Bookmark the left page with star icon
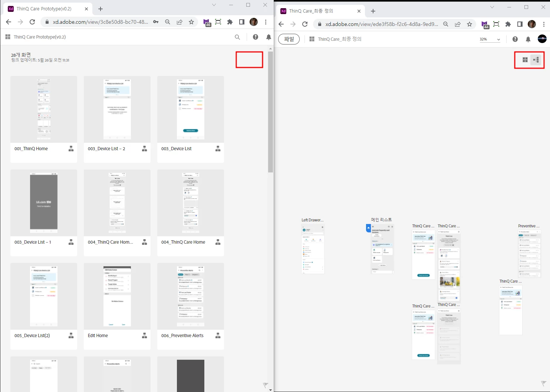 [191, 22]
